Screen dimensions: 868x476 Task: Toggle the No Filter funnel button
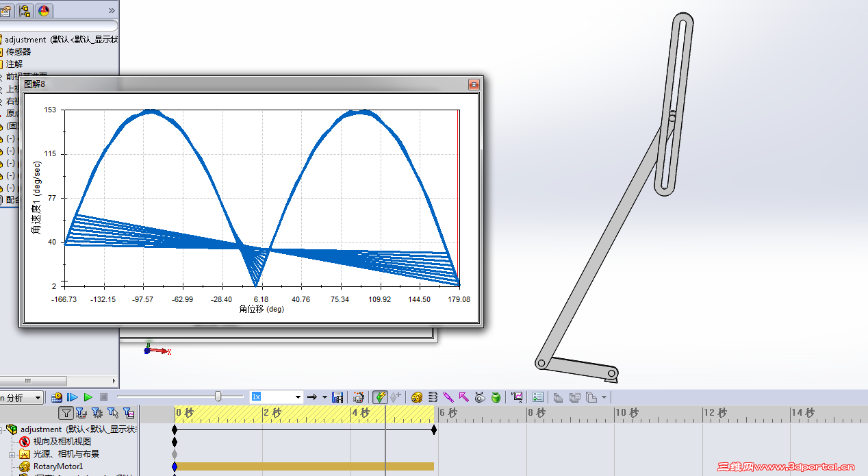click(x=66, y=412)
